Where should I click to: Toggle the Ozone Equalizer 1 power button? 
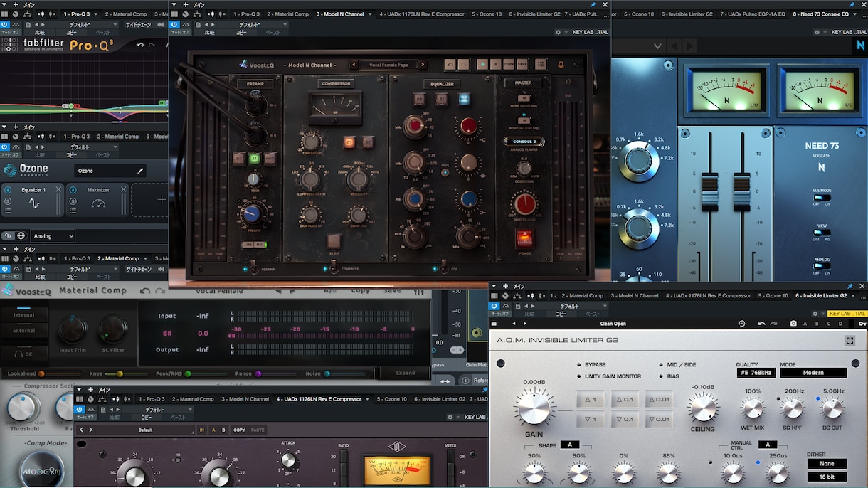coord(8,190)
